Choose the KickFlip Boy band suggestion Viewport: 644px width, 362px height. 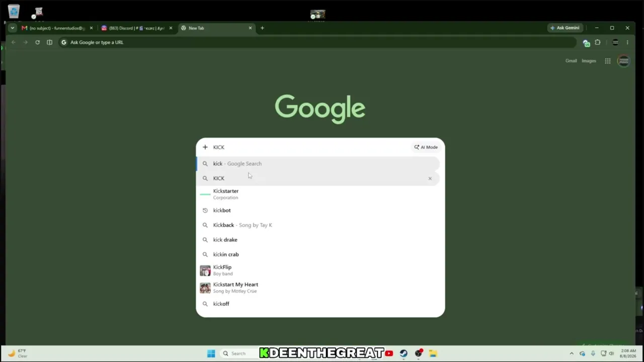tap(318, 270)
